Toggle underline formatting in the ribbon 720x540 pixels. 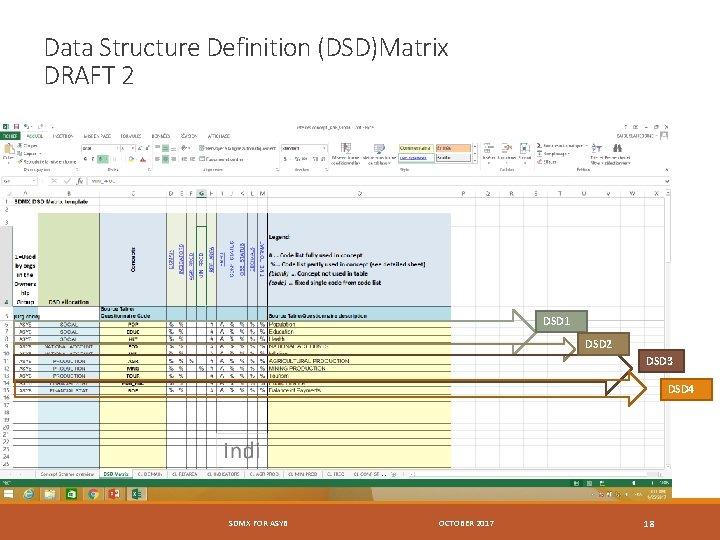pos(101,157)
